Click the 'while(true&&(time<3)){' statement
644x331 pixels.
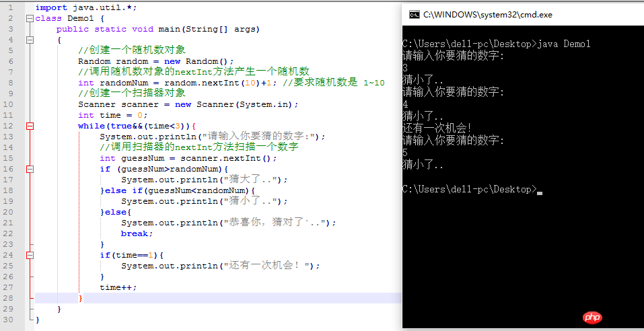click(137, 126)
